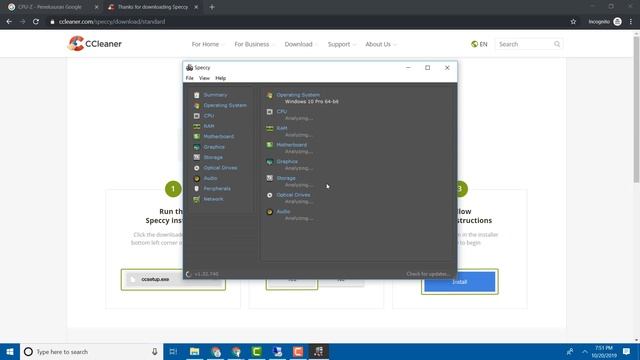Expand the Download navigation menu

click(x=300, y=44)
